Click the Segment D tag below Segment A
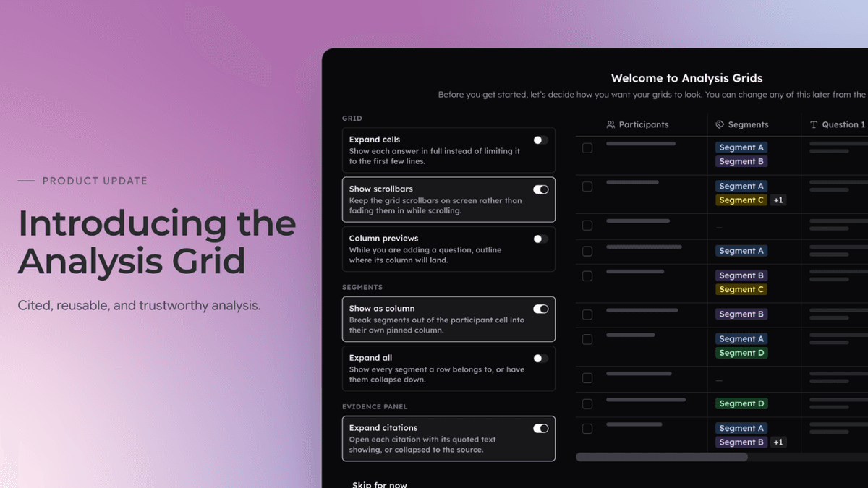868x488 pixels. point(741,353)
